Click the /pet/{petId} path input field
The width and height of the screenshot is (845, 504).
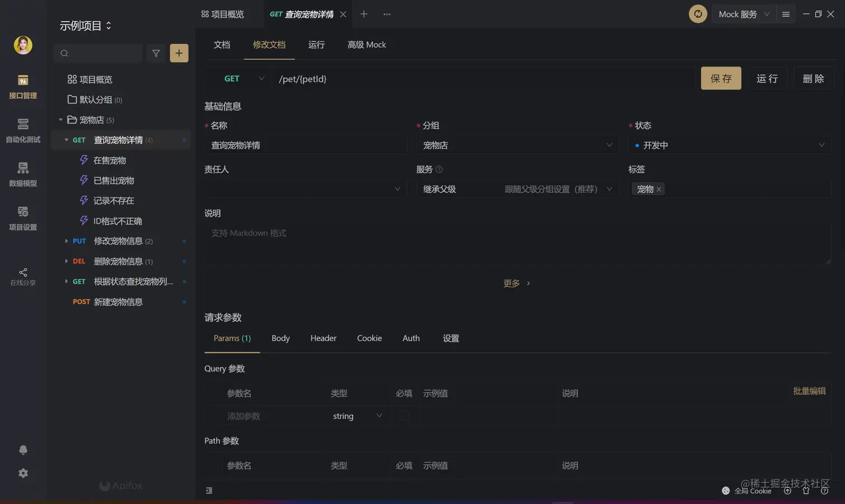pos(447,79)
